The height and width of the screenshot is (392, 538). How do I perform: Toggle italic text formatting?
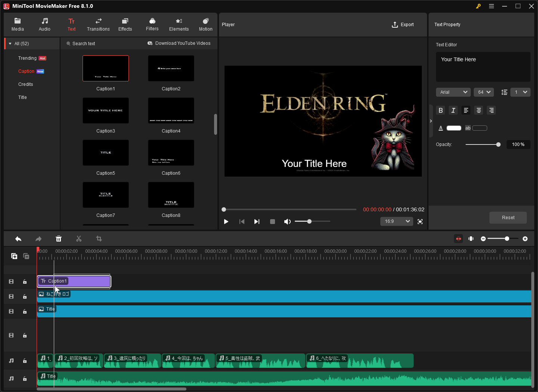coord(453,110)
